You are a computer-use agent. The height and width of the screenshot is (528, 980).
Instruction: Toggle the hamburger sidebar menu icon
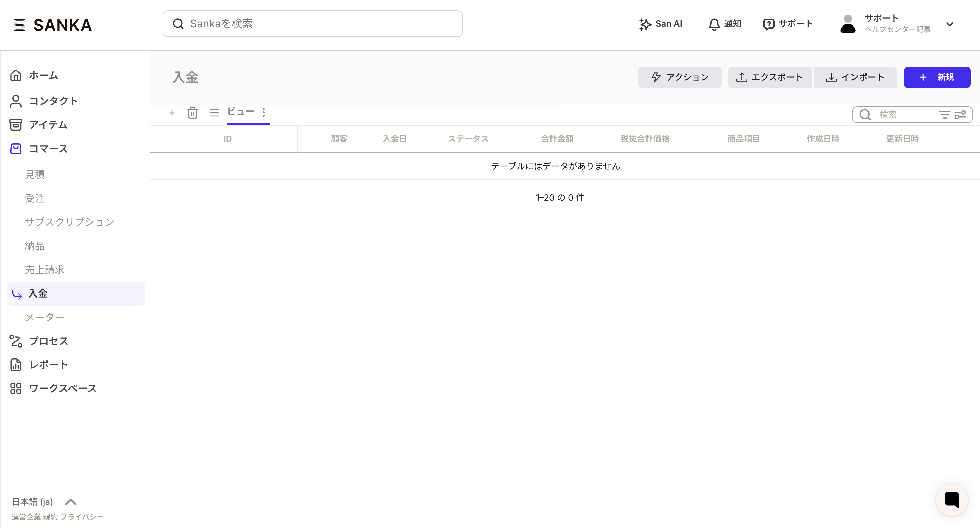19,25
